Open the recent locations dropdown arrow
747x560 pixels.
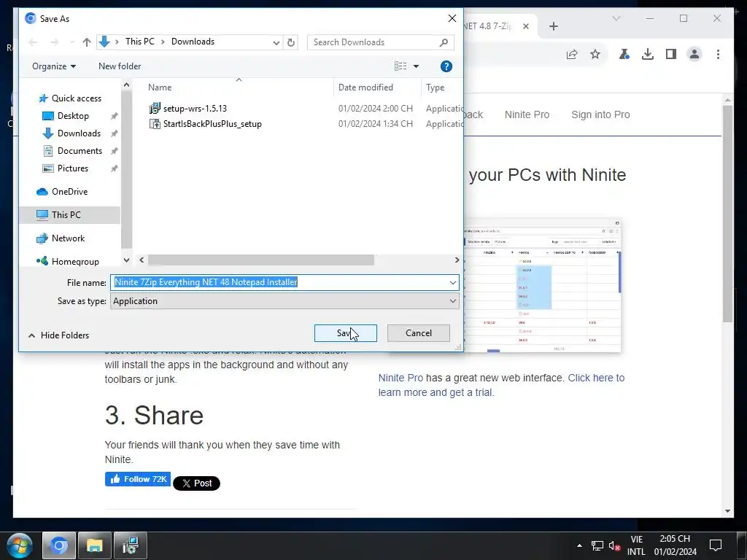71,42
